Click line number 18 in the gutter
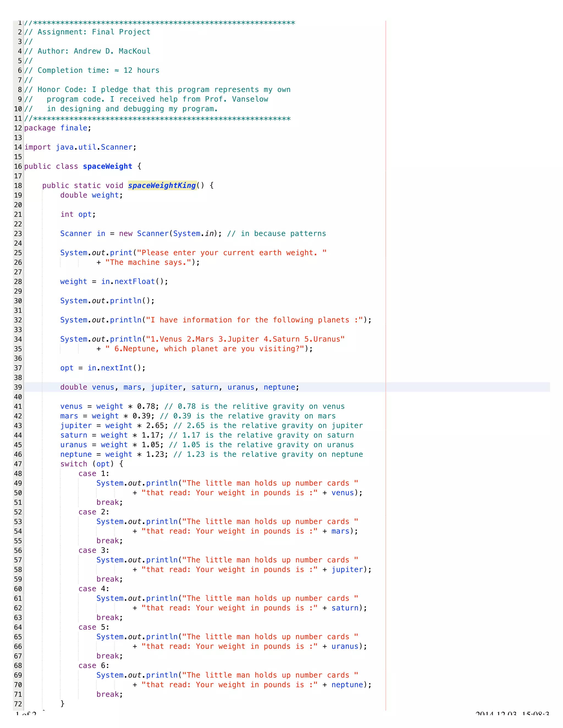The height and width of the screenshot is (728, 563). (18, 186)
